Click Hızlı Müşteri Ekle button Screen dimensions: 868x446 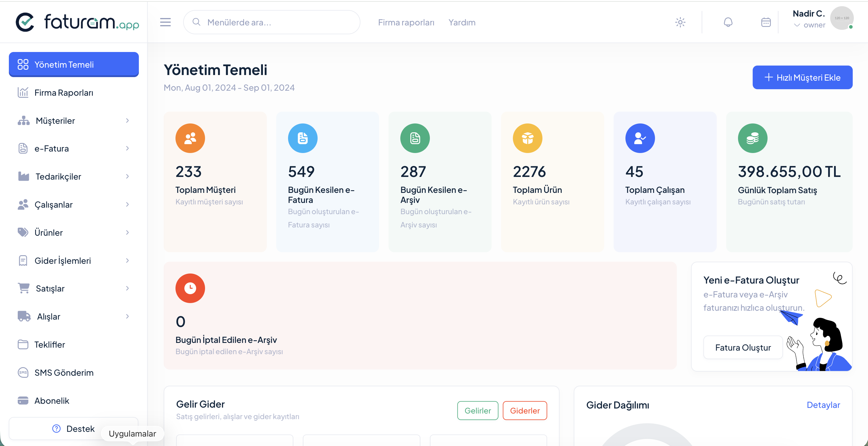click(x=802, y=77)
